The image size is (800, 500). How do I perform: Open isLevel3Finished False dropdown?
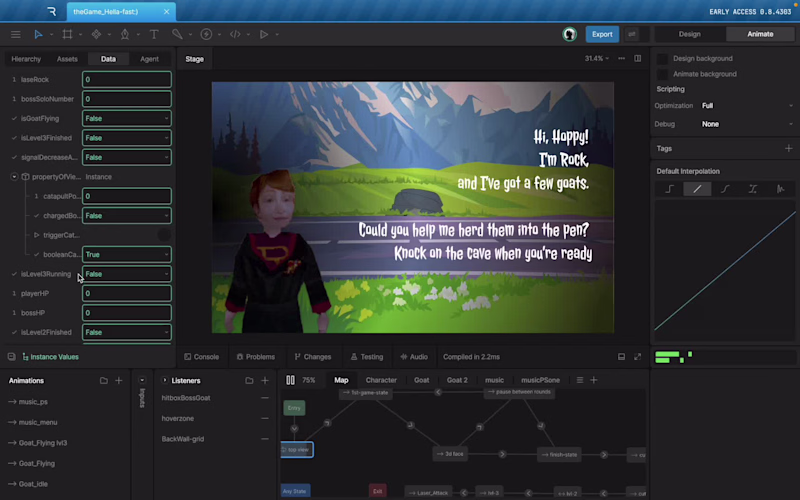coord(127,138)
